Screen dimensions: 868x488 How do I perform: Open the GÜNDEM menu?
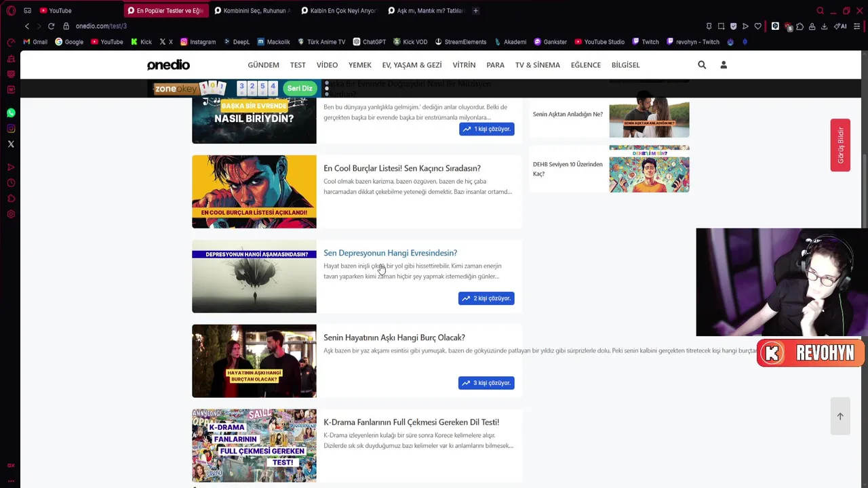click(x=263, y=65)
